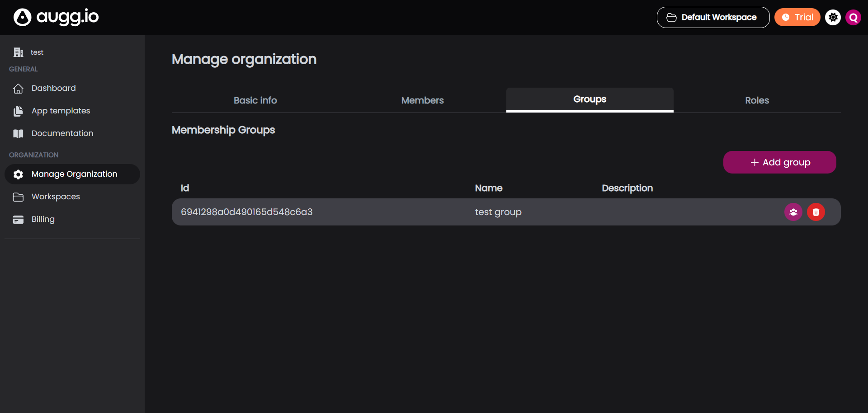Open the Roles tab
868x413 pixels.
757,100
